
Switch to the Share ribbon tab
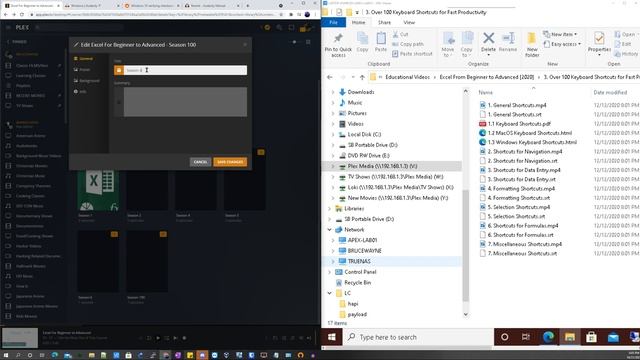pyautogui.click(x=384, y=22)
